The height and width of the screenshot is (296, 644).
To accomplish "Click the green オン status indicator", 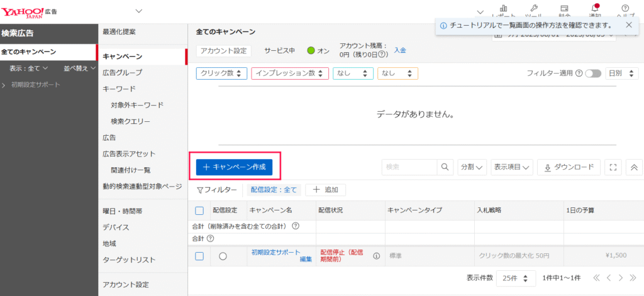I will click(311, 51).
